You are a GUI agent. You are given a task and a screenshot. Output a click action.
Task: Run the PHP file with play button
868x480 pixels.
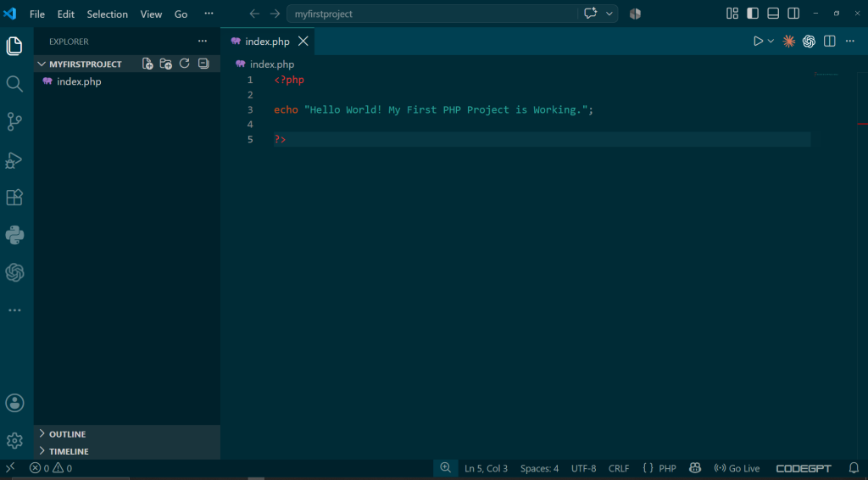click(x=758, y=41)
